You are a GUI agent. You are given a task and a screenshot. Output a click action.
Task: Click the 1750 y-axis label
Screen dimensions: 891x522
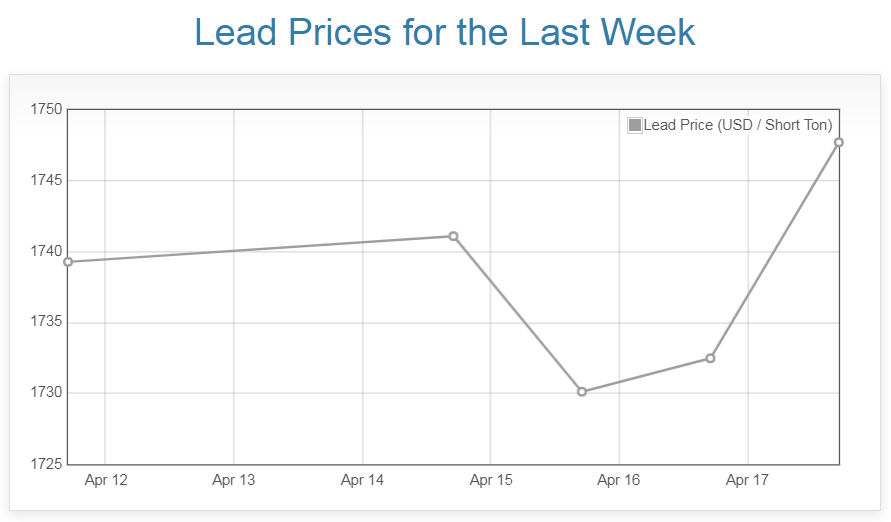click(45, 109)
